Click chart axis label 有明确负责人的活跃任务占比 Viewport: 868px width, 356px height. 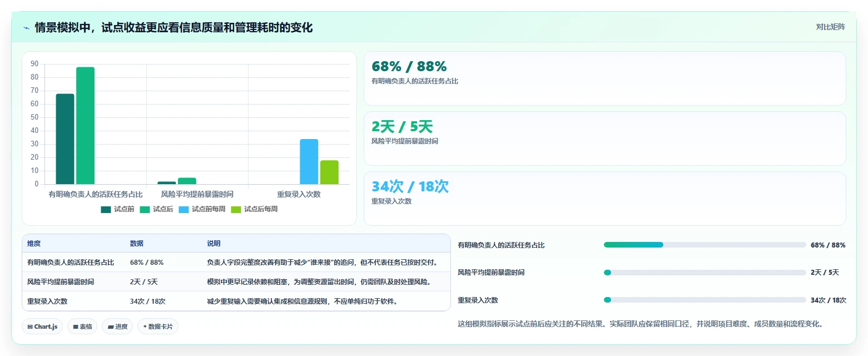96,194
